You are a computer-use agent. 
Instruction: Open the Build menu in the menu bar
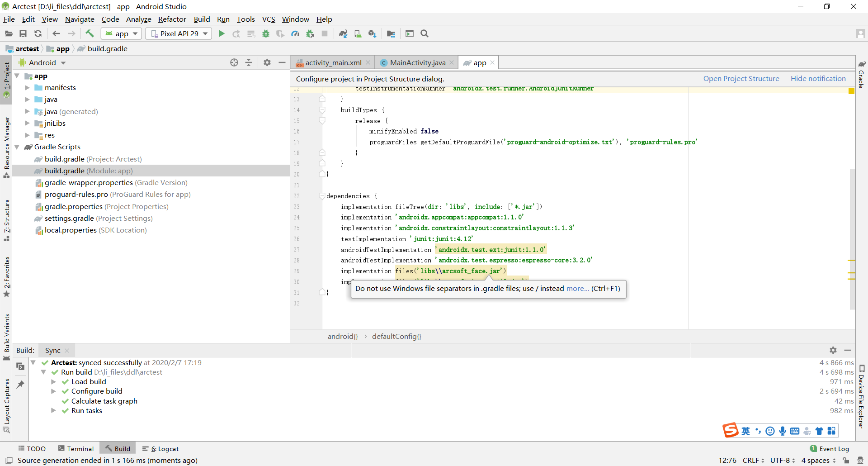tap(202, 19)
